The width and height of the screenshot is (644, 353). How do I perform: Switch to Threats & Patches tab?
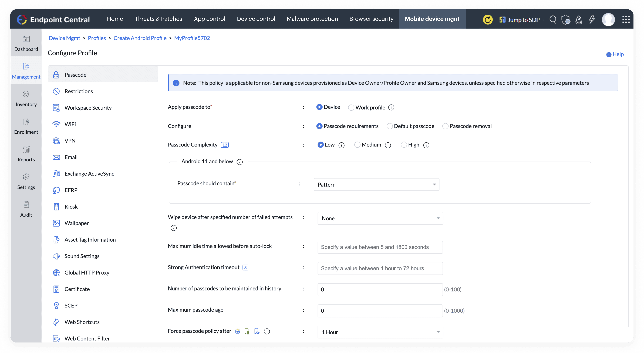(158, 19)
